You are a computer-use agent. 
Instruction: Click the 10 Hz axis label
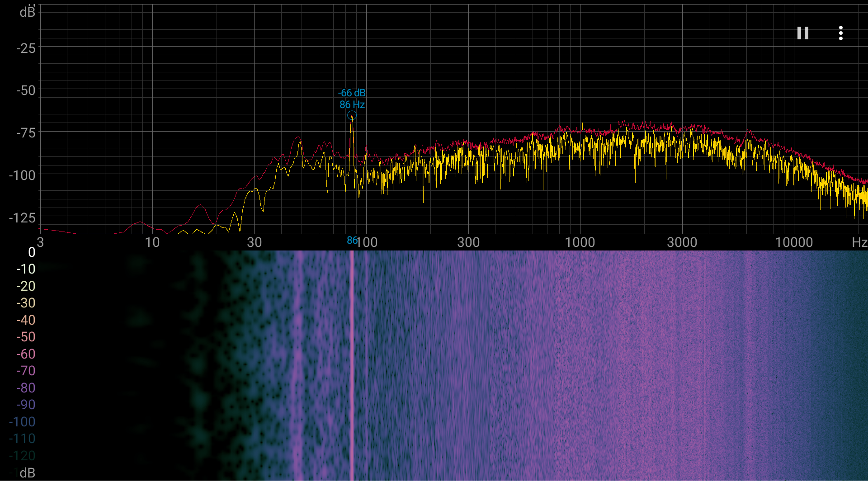(x=152, y=242)
